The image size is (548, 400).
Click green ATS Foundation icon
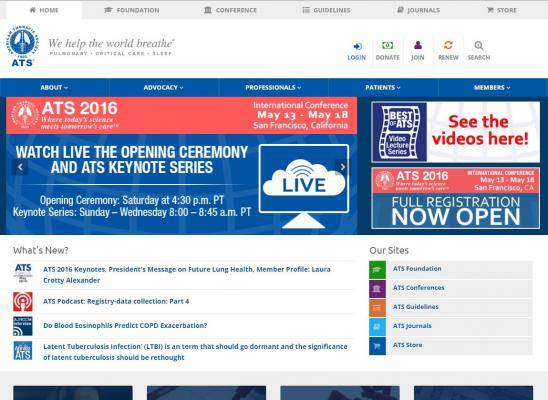click(x=377, y=270)
